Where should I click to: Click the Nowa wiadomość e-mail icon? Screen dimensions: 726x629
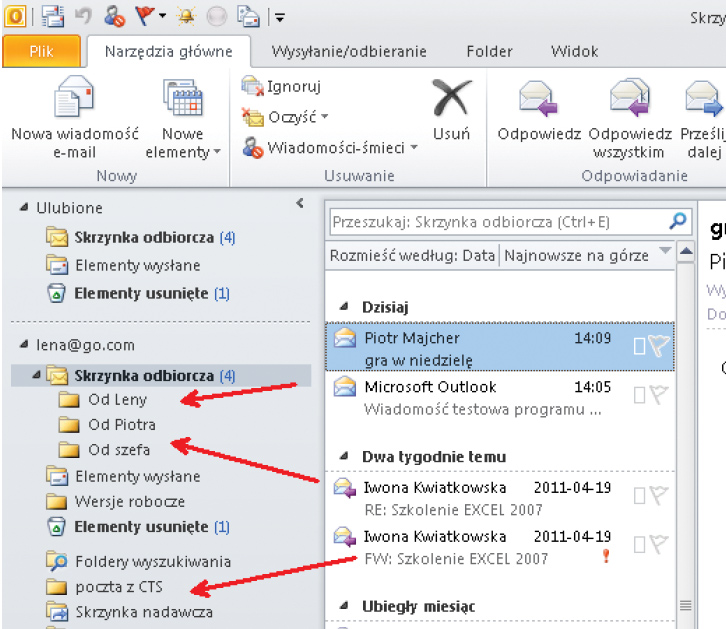tap(59, 100)
